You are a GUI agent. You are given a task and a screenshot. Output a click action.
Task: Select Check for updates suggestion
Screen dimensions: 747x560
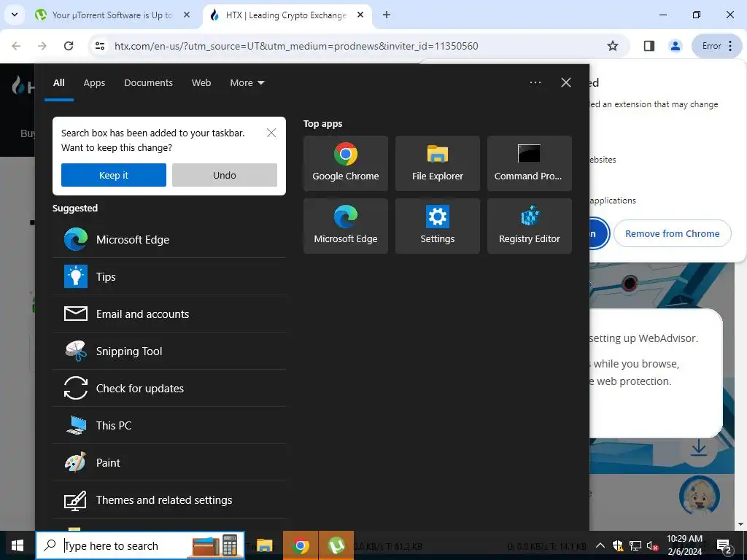[169, 388]
